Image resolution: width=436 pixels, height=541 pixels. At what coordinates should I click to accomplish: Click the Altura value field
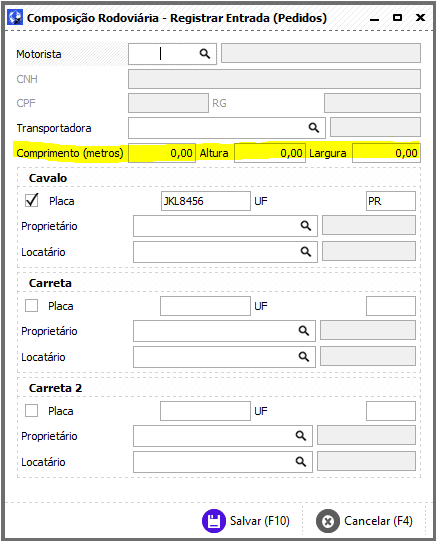[x=270, y=153]
